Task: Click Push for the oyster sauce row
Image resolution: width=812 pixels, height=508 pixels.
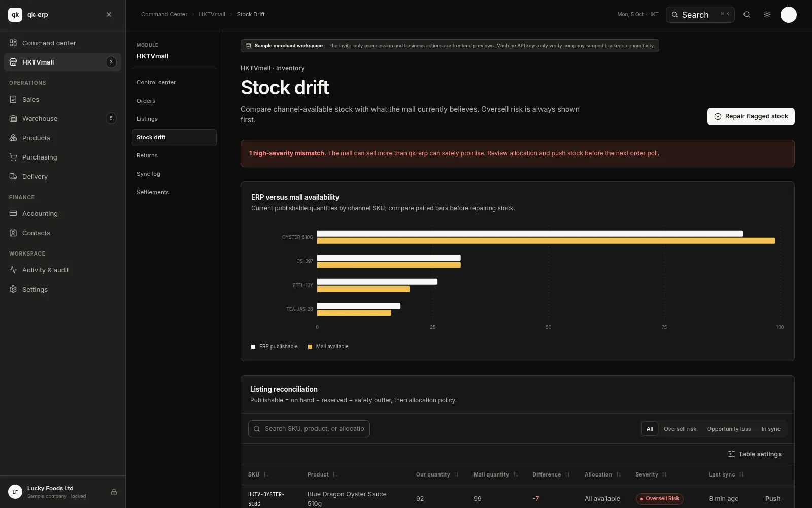Action: click(x=772, y=499)
